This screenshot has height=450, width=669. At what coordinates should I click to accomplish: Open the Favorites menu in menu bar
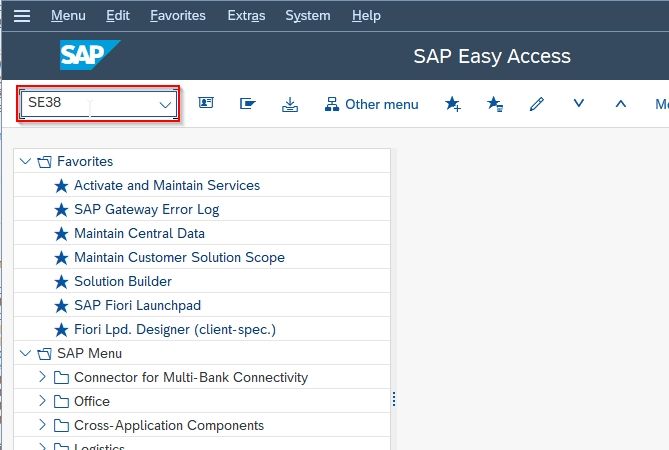click(178, 16)
